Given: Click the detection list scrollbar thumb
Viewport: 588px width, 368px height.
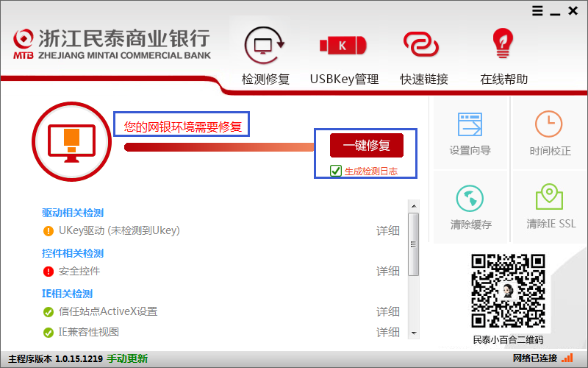Looking at the screenshot, I should click(413, 244).
